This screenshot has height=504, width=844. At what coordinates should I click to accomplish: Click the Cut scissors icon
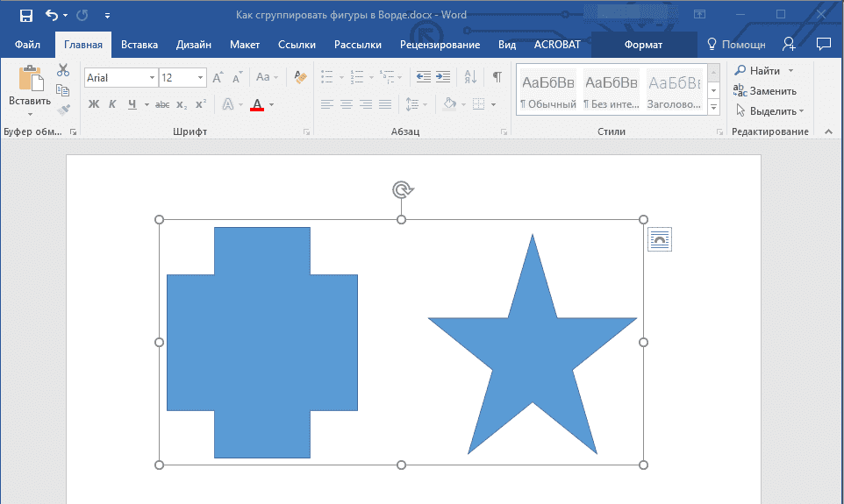63,70
